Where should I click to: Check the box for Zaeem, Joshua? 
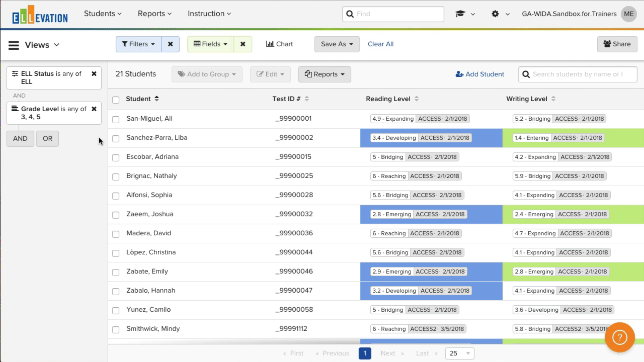116,215
